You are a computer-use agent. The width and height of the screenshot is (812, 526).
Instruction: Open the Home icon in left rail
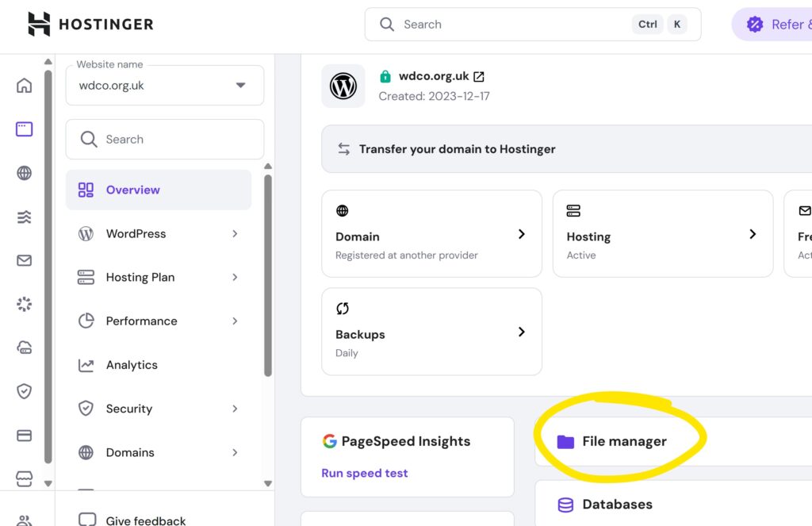click(x=25, y=86)
